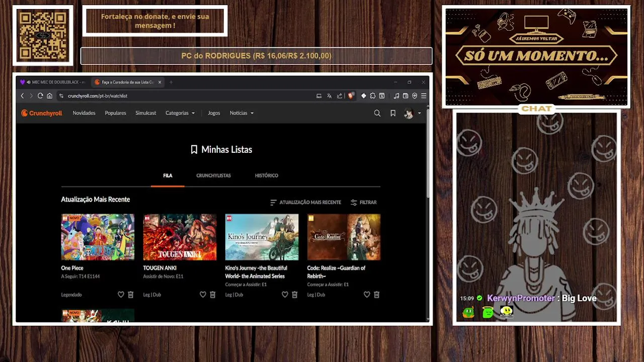Screen dimensions: 644x362
Task: Click the media music note icon in the toolbar
Action: 396,96
